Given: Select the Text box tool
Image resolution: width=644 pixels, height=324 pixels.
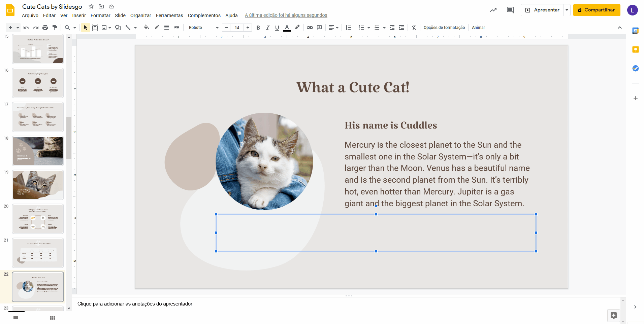Looking at the screenshot, I should (95, 28).
